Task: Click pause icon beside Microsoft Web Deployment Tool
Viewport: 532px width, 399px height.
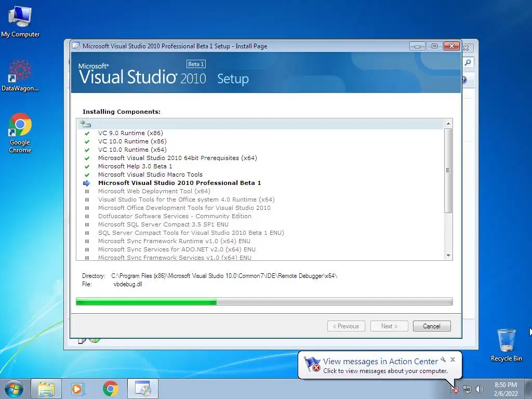Action: pos(87,191)
